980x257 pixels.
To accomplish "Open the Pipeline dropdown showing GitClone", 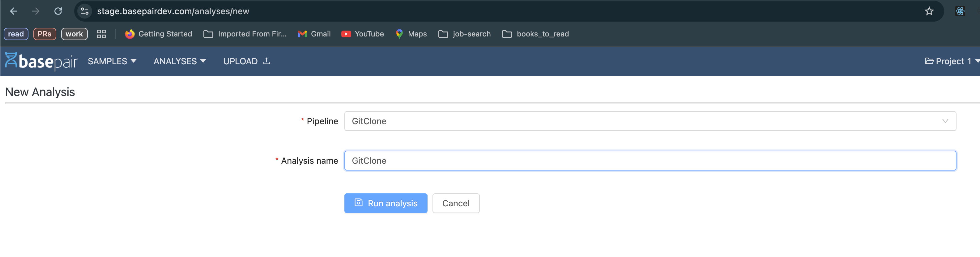I will [650, 121].
